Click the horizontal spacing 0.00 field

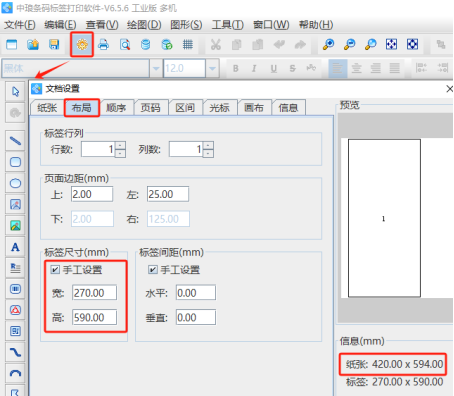[x=196, y=293]
